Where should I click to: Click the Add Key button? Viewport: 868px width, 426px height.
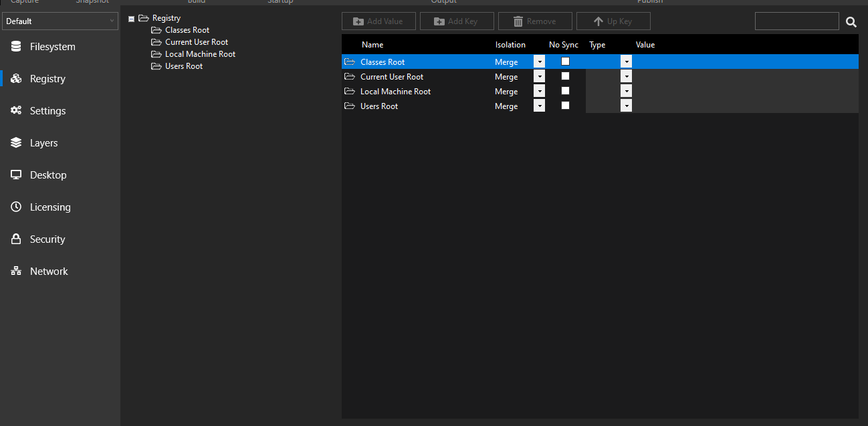(457, 21)
